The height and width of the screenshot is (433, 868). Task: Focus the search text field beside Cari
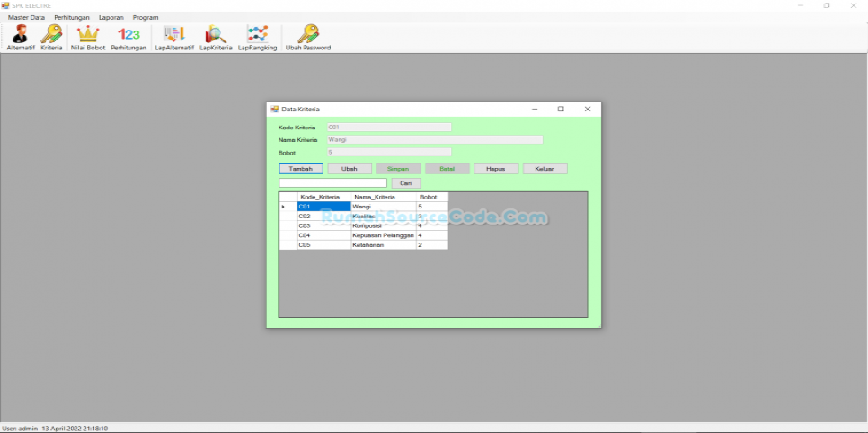click(332, 183)
